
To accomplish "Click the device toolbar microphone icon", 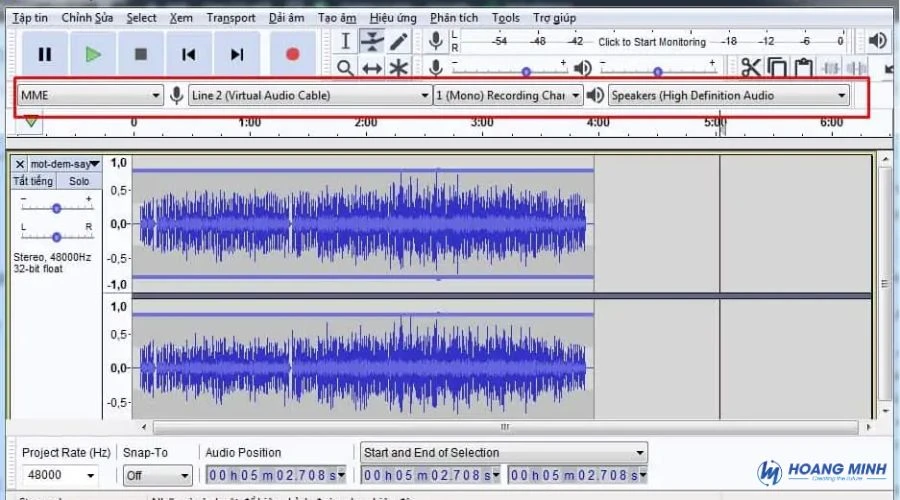I will [x=177, y=95].
